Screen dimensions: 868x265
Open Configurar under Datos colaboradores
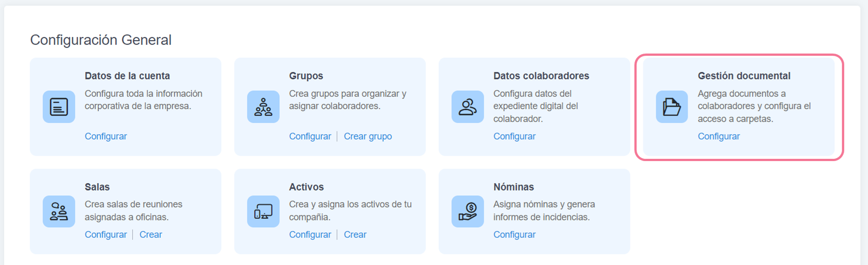pos(514,136)
